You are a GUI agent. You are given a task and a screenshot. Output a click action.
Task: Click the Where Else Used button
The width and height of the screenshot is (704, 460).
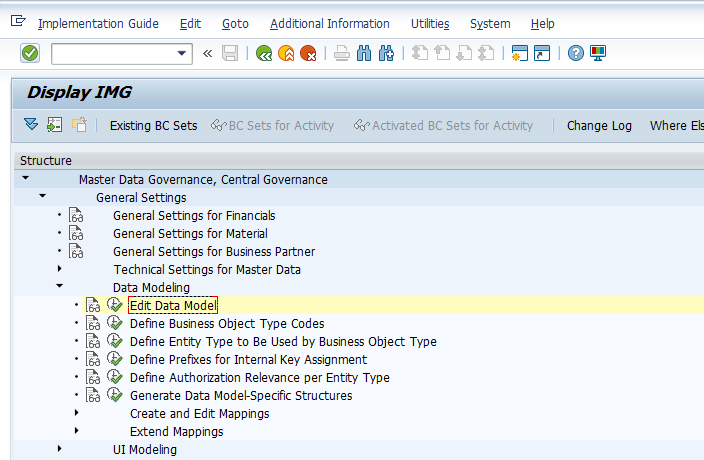677,126
